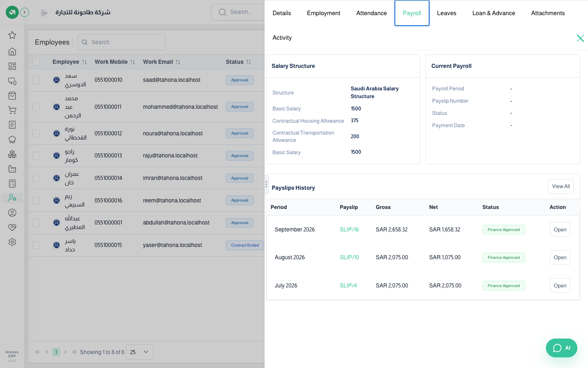Click the global Search box in the top bar

click(238, 12)
